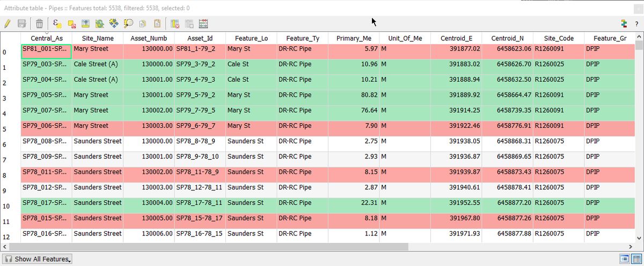Open Select features using expression tool
644x266 pixels.
pyautogui.click(x=57, y=24)
